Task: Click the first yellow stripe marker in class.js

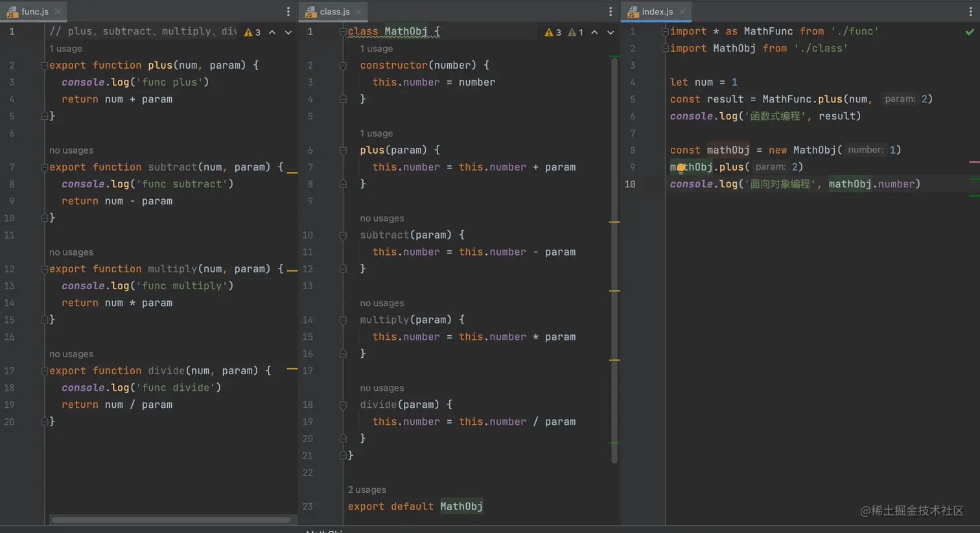Action: pyautogui.click(x=614, y=222)
